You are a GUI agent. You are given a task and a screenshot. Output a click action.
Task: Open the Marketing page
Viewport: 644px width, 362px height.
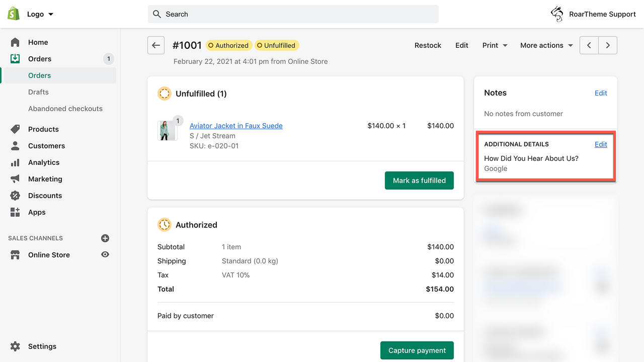click(45, 179)
